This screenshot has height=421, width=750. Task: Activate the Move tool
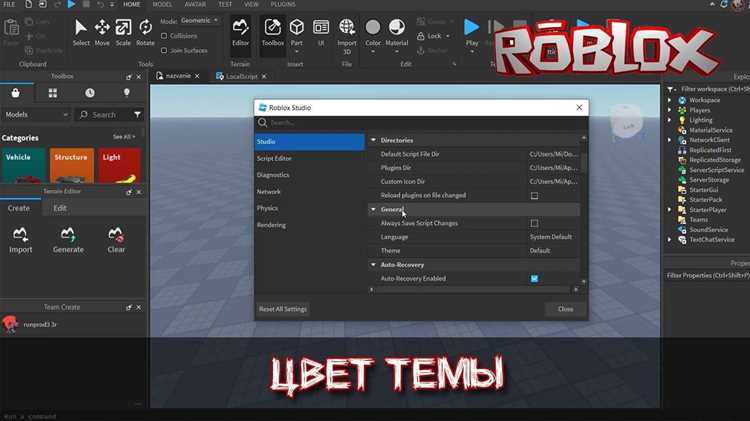[102, 27]
